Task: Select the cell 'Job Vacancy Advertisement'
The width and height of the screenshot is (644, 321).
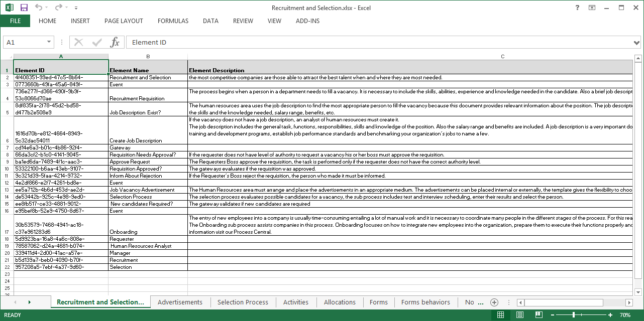Action: point(148,190)
